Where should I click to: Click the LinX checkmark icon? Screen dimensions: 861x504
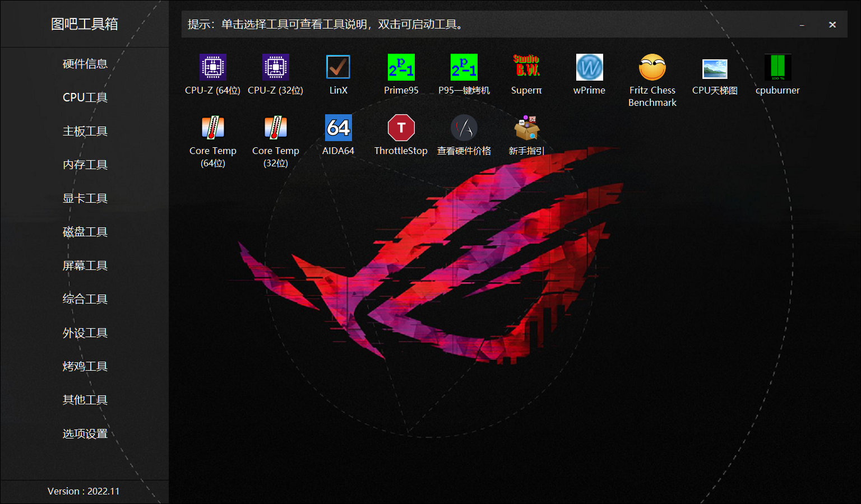click(x=339, y=67)
